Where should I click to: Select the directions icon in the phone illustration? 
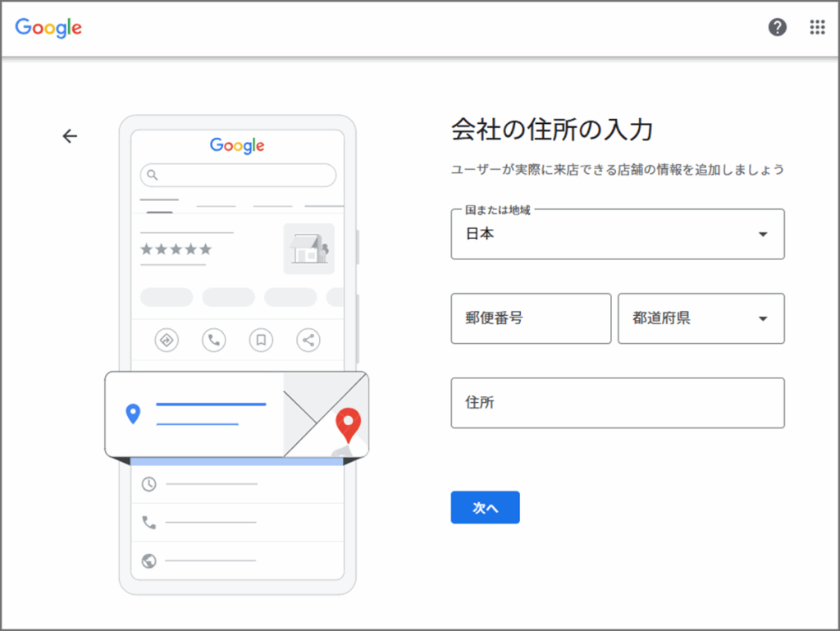(x=166, y=340)
